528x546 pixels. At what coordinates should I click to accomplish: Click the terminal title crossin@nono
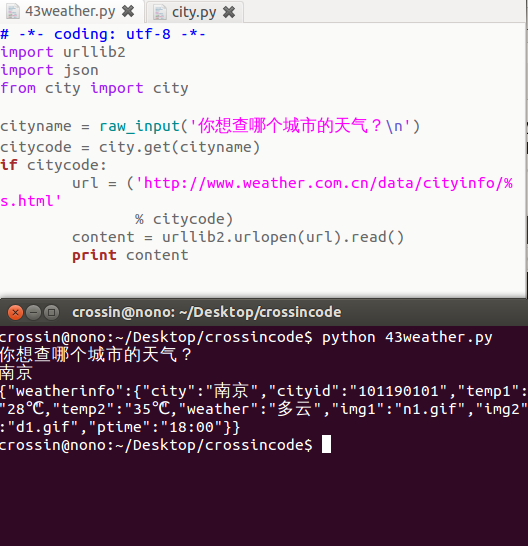(x=207, y=312)
